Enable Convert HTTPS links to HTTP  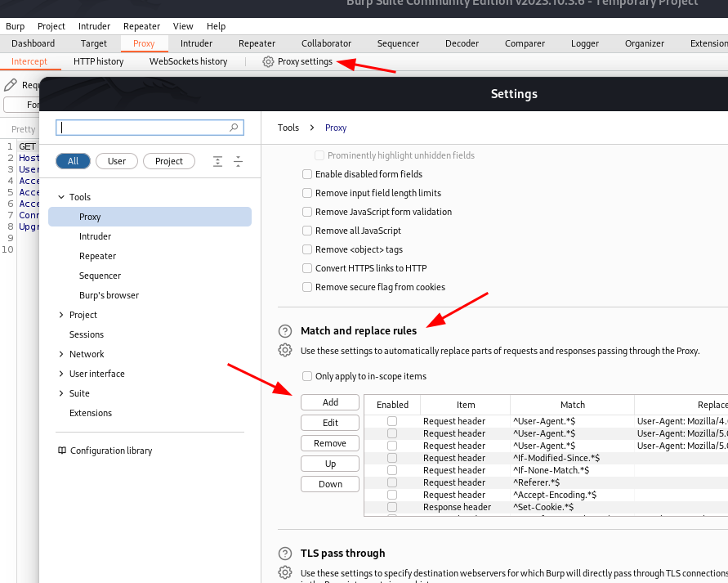307,268
